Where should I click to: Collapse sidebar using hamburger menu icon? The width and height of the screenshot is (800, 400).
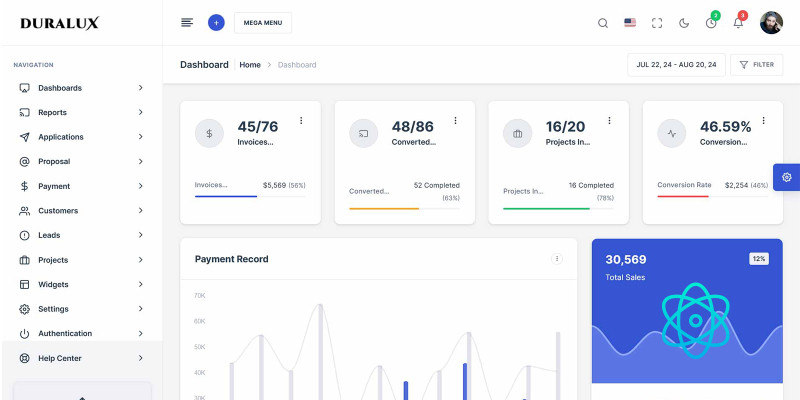point(187,22)
